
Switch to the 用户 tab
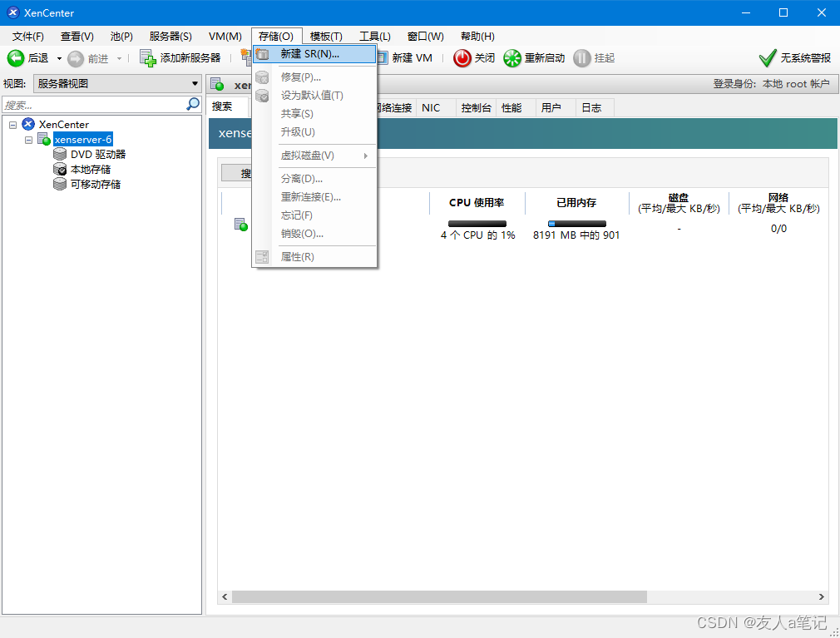(x=556, y=107)
